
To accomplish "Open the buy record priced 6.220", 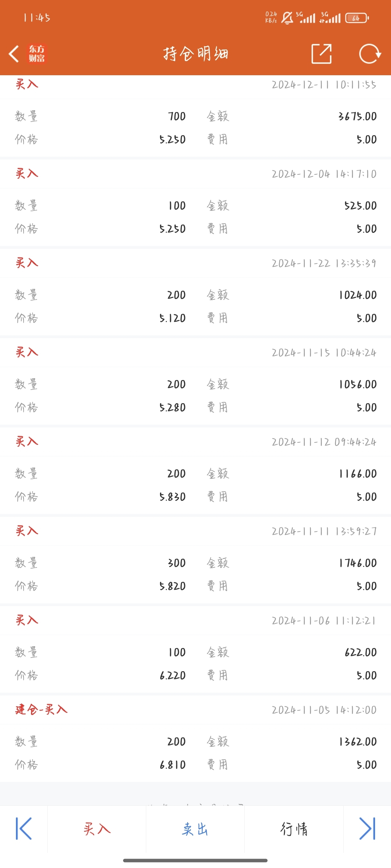I will pos(195,649).
